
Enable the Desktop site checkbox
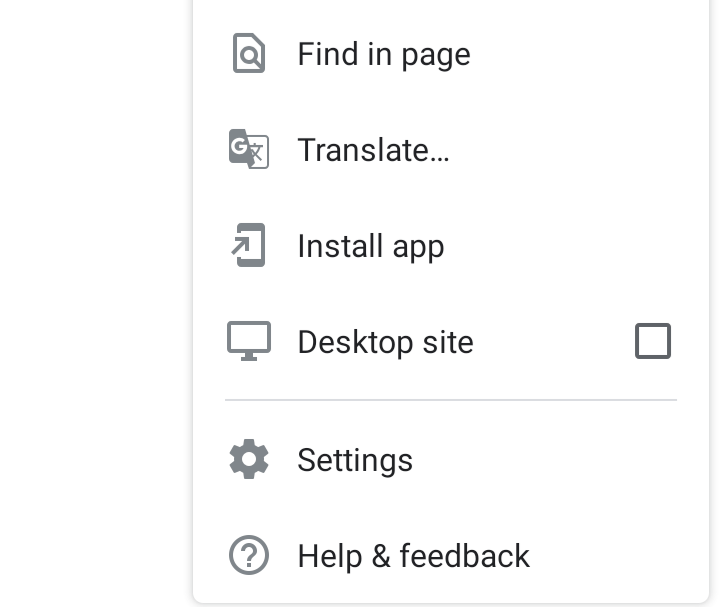(653, 342)
